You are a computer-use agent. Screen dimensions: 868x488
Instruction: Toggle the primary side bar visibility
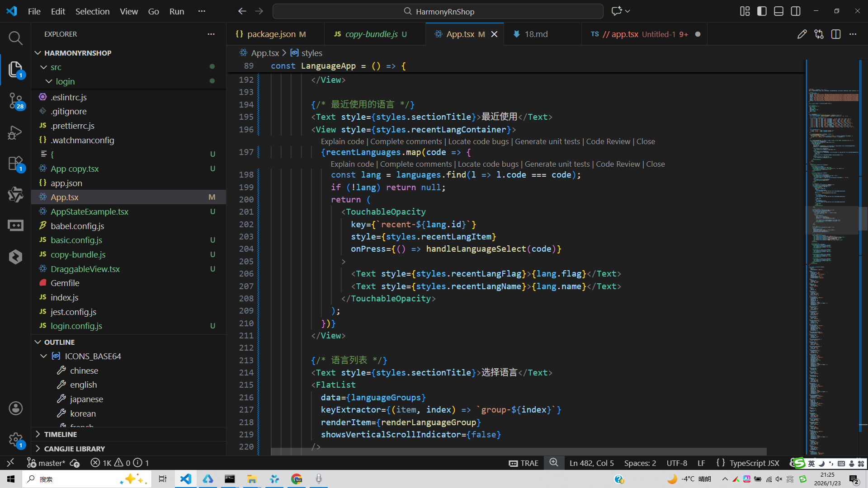pos(762,11)
